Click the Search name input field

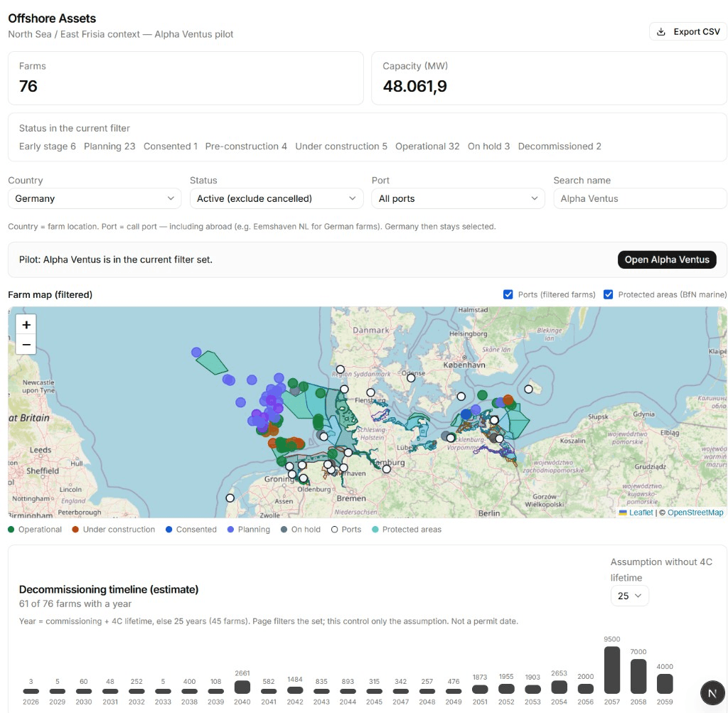point(640,198)
